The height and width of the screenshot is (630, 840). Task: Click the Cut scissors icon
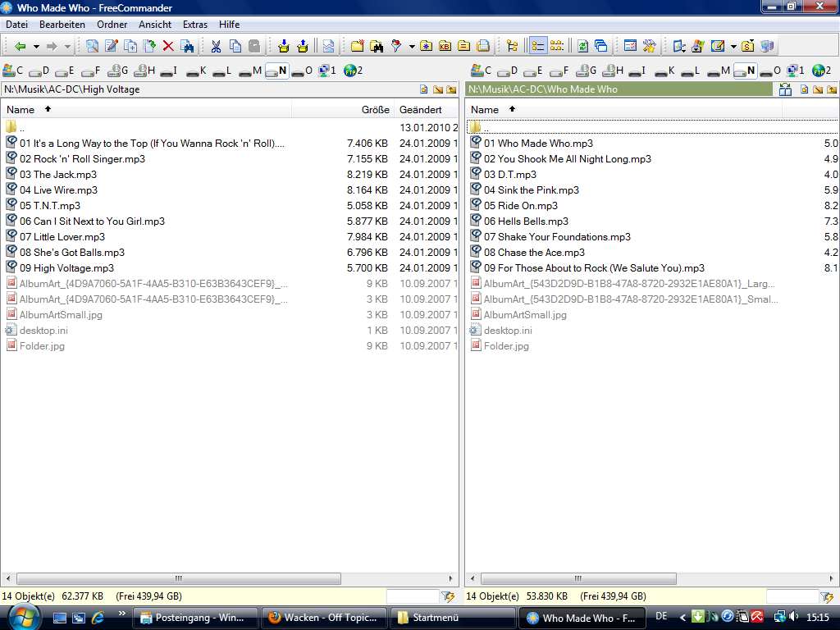point(216,47)
